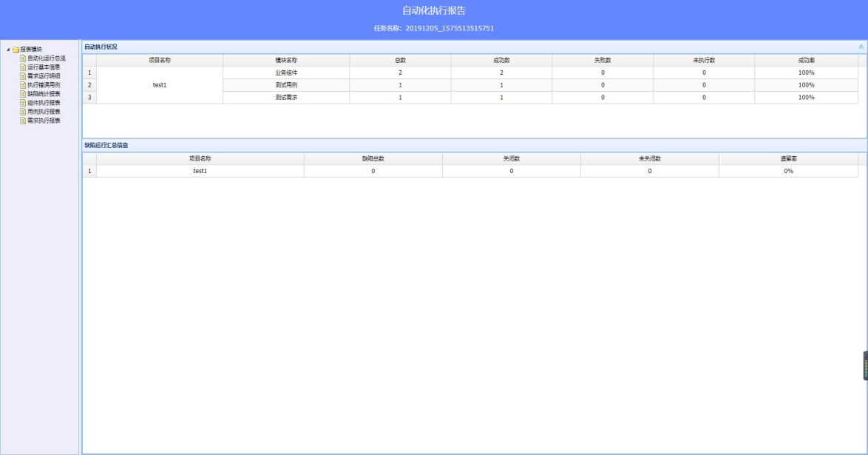Open the 用例执行报表 report
The image size is (868, 455).
click(44, 112)
